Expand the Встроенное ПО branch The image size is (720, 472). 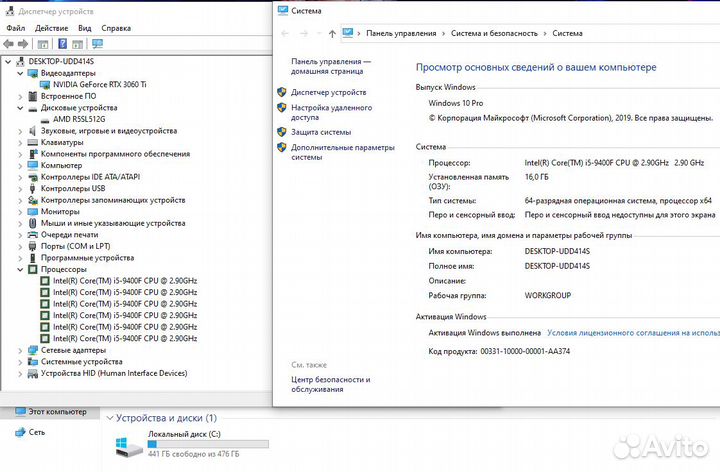[20, 96]
